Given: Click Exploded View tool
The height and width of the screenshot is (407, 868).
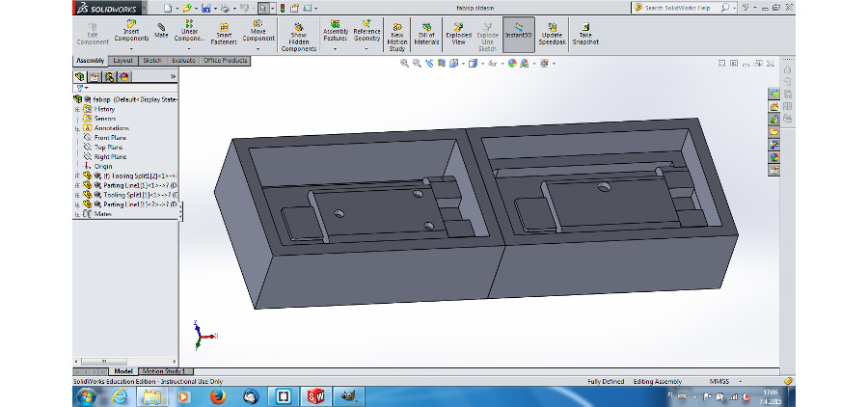Looking at the screenshot, I should click(x=458, y=35).
